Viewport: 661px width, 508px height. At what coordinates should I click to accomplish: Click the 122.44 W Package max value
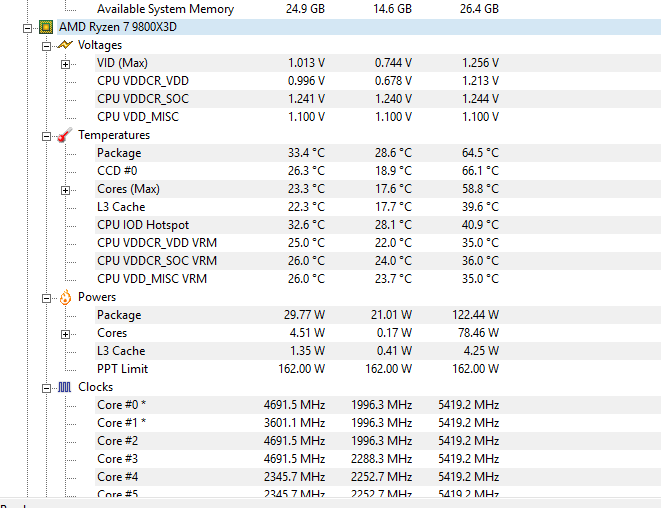(x=476, y=315)
